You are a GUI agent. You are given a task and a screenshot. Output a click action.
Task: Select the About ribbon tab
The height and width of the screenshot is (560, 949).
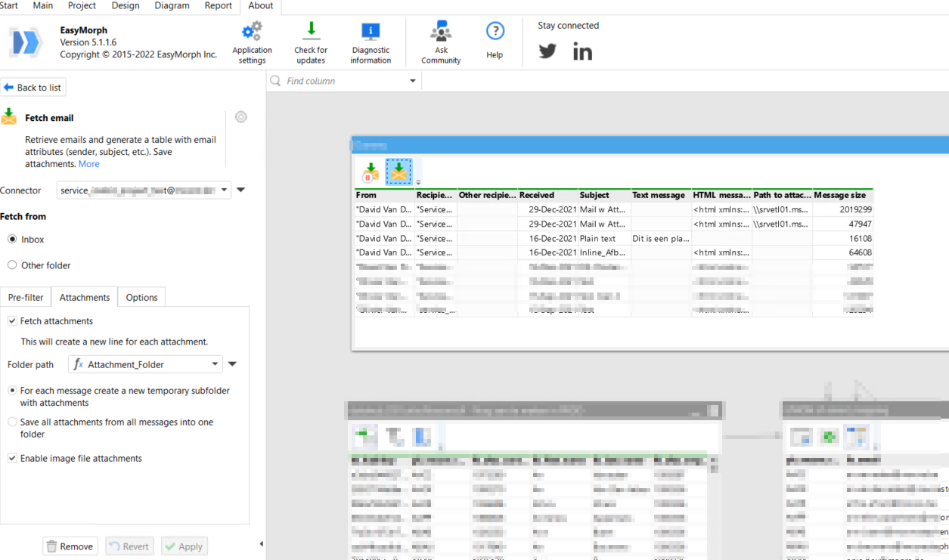[x=261, y=6]
